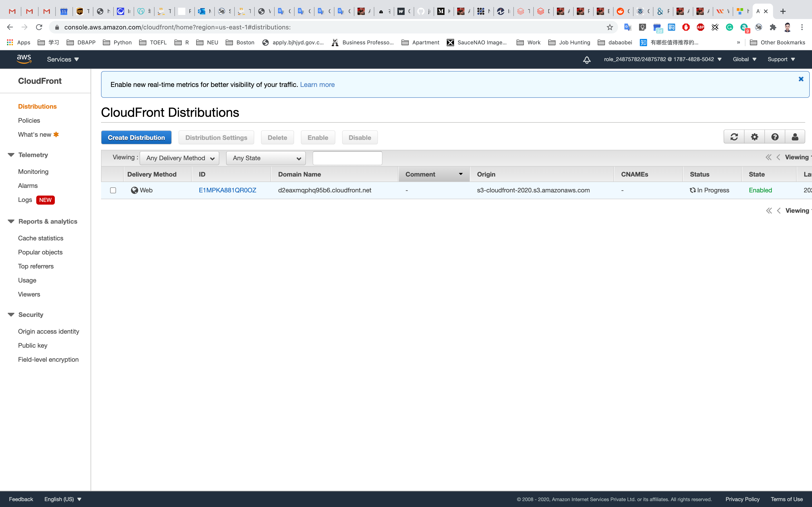This screenshot has width=812, height=507.
Task: Open the Any State dropdown
Action: 266,158
